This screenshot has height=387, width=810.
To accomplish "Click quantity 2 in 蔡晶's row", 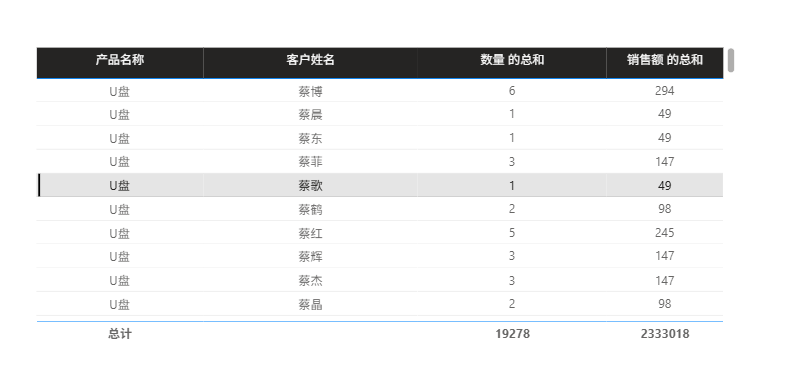I will pyautogui.click(x=512, y=304).
